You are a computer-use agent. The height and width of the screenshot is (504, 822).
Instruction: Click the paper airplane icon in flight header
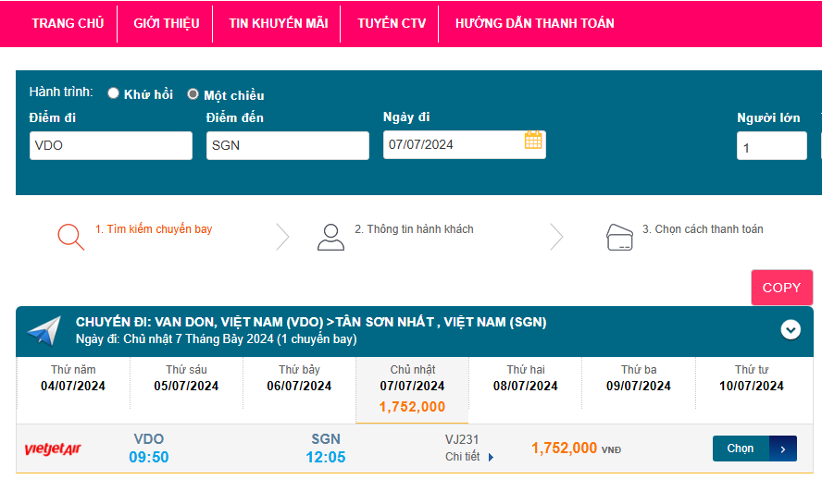44,330
